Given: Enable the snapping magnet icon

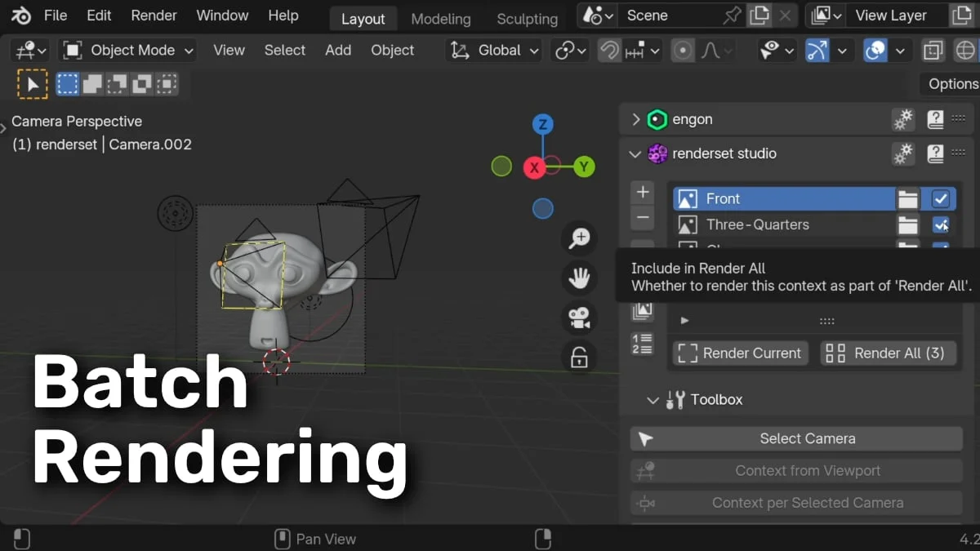Looking at the screenshot, I should (610, 50).
